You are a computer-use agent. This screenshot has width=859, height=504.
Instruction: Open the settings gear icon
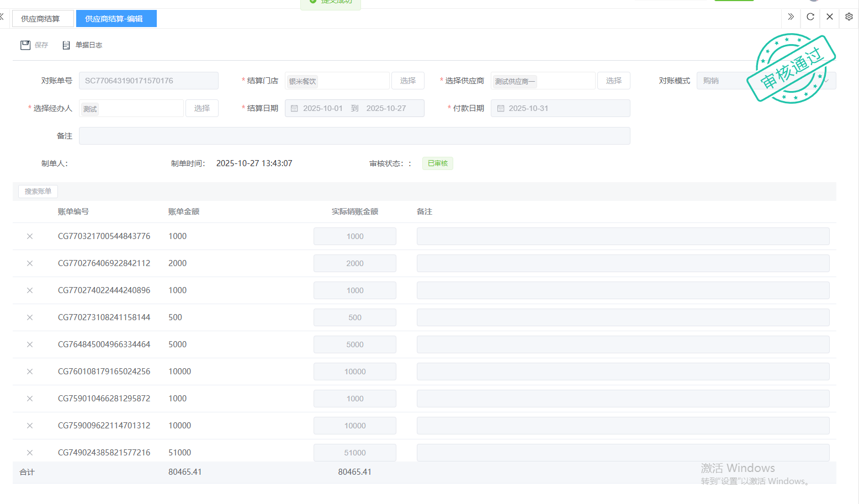849,17
